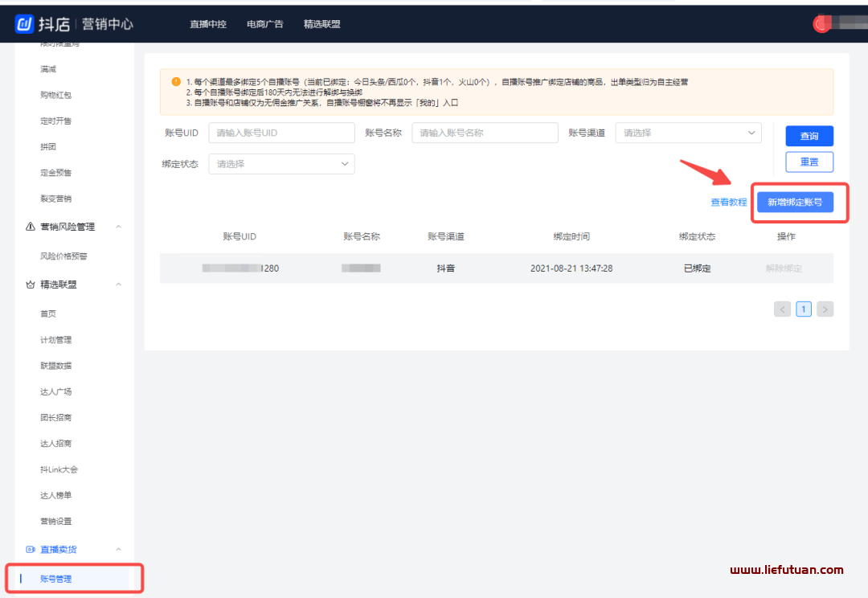Click page 1 in the pagination
The image size is (868, 598).
pyautogui.click(x=804, y=309)
